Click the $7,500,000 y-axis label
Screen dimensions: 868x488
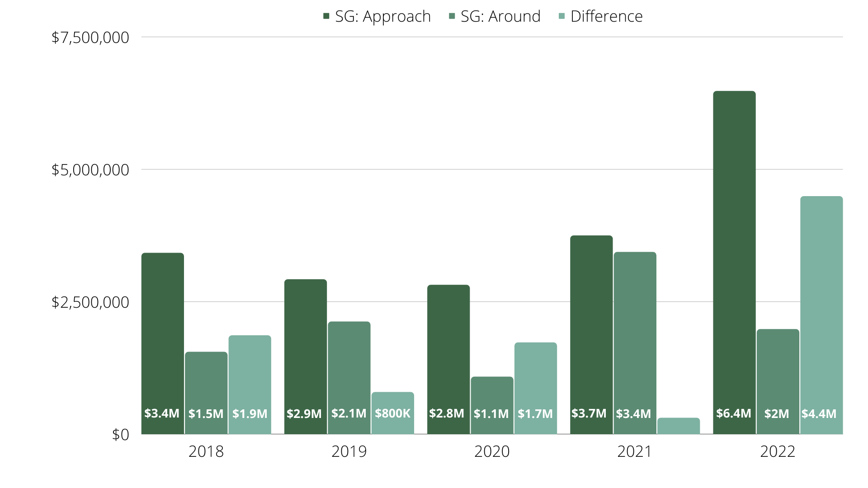coord(90,38)
